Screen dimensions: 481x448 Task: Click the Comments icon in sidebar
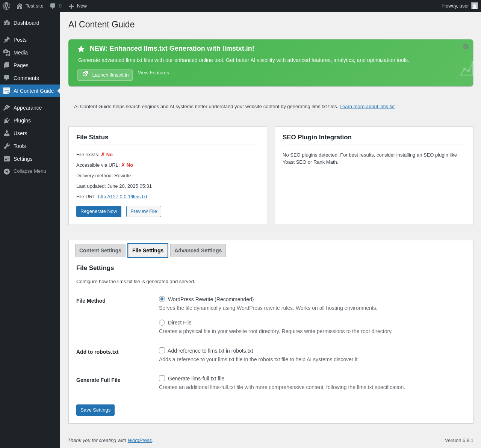[7, 78]
